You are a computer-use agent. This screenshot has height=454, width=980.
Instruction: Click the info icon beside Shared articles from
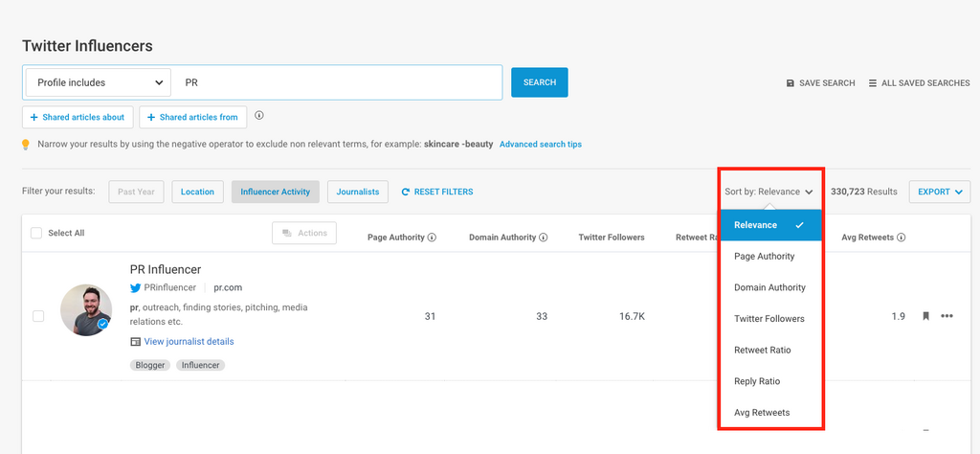click(259, 116)
